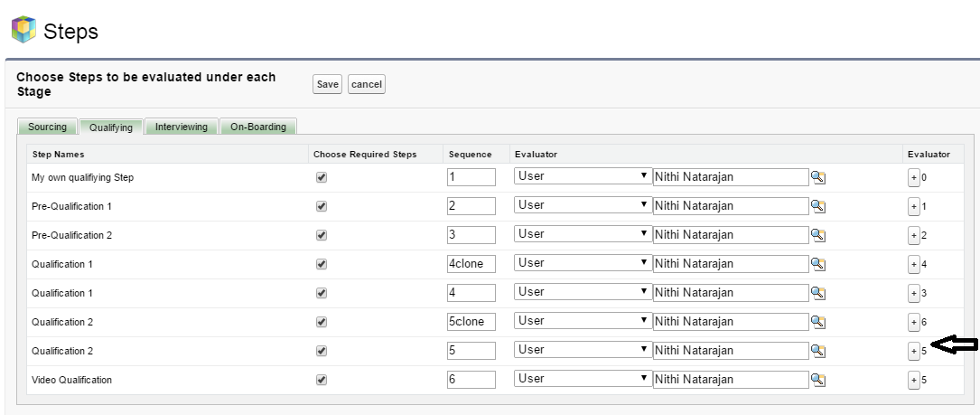Click evaluator name field for Pre-Qualification 1
Viewport: 980px width, 415px height.
[730, 206]
